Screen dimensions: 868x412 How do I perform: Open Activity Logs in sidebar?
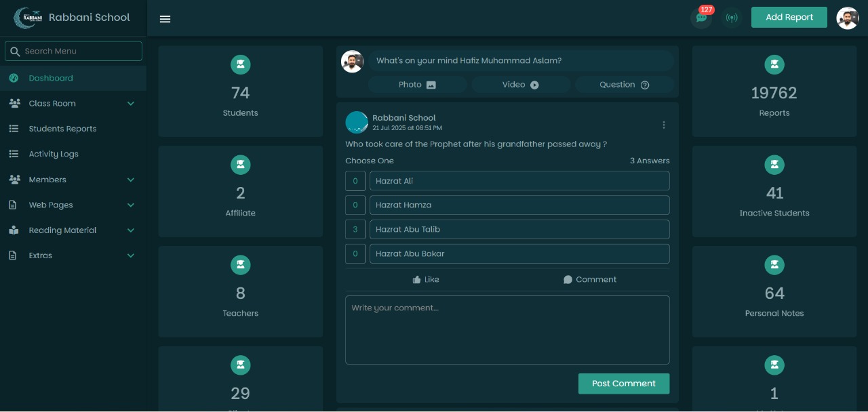pos(73,154)
